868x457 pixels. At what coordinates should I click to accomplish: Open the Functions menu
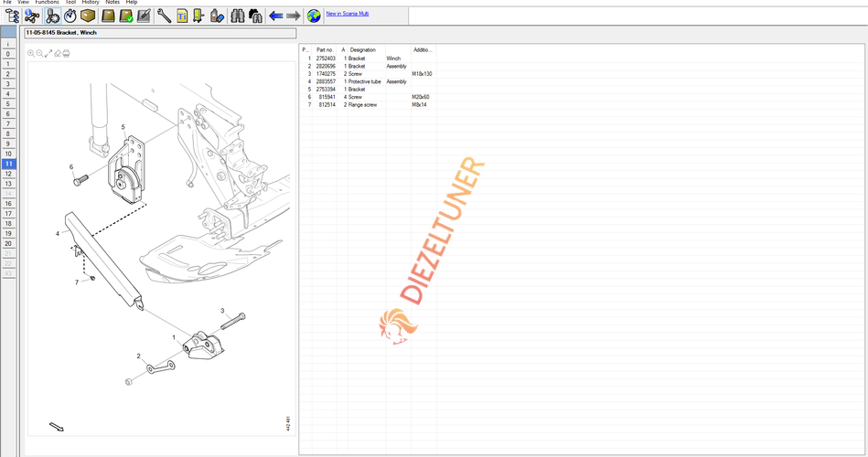click(47, 2)
